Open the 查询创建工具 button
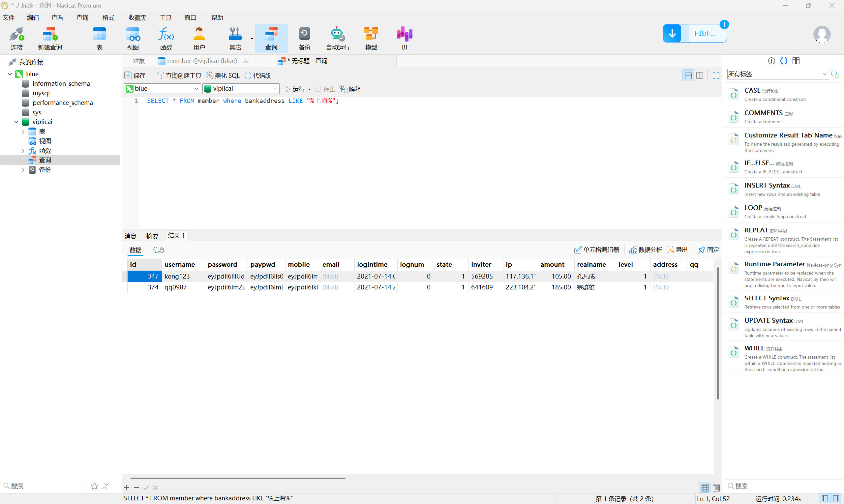Viewport: 844px width, 504px height. 179,75
